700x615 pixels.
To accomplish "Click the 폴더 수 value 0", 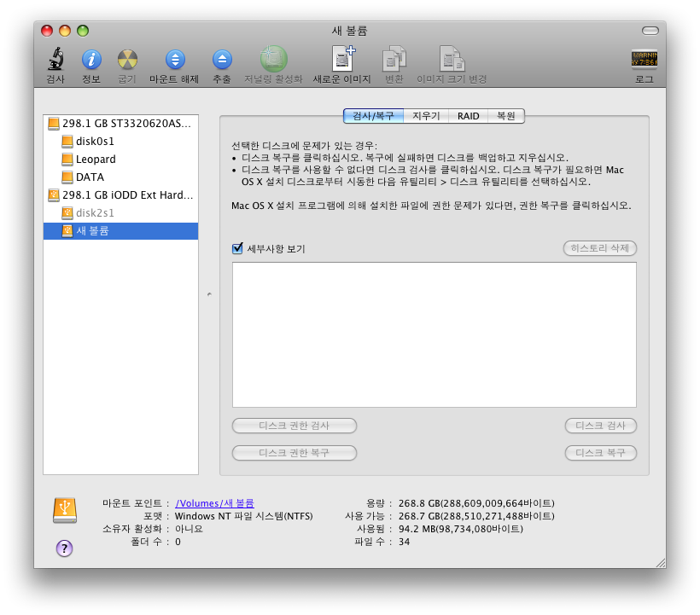I will click(178, 542).
